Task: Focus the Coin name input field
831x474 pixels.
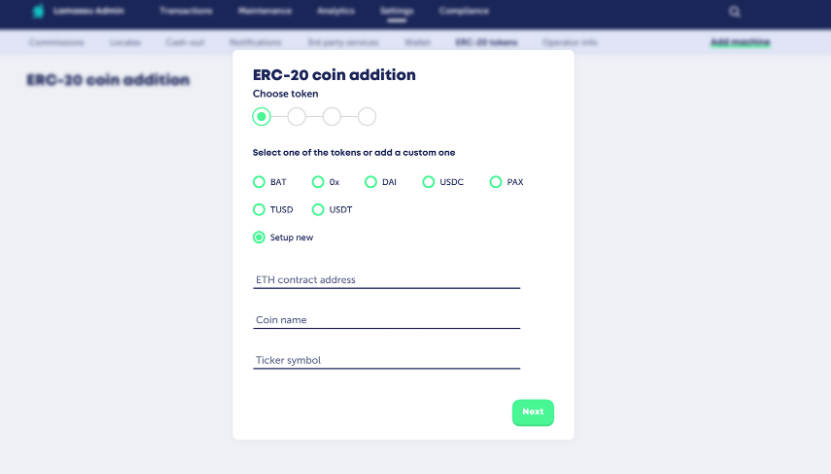Action: tap(386, 320)
